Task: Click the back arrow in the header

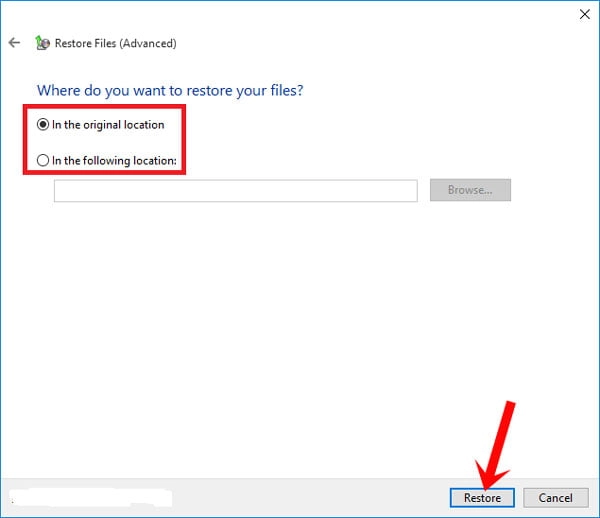Action: click(14, 43)
